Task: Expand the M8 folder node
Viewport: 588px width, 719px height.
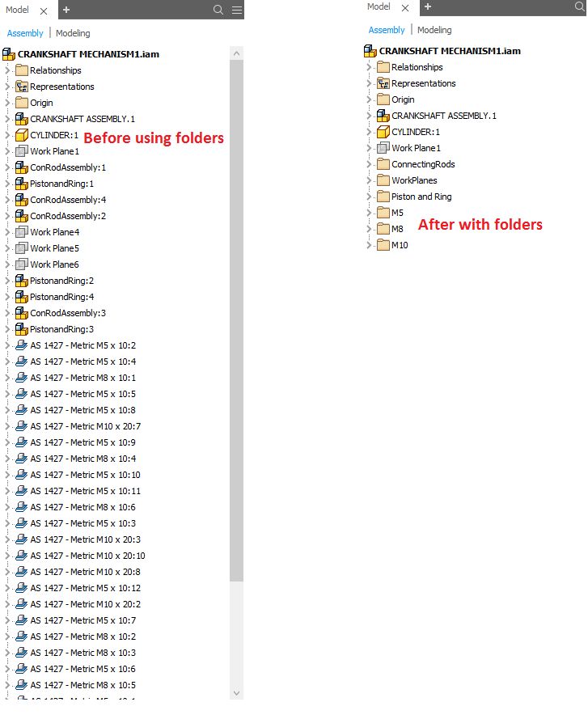Action: (369, 229)
